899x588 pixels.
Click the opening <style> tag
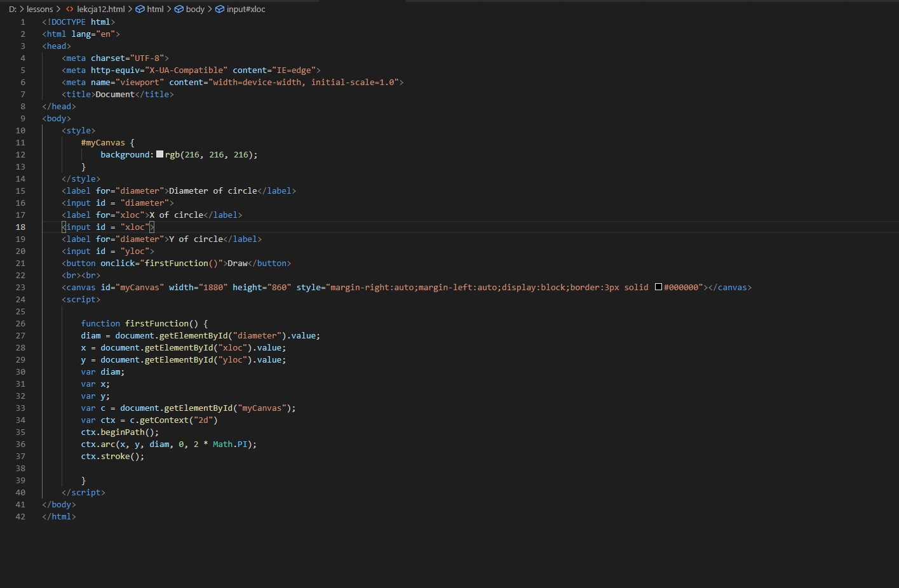click(x=79, y=131)
